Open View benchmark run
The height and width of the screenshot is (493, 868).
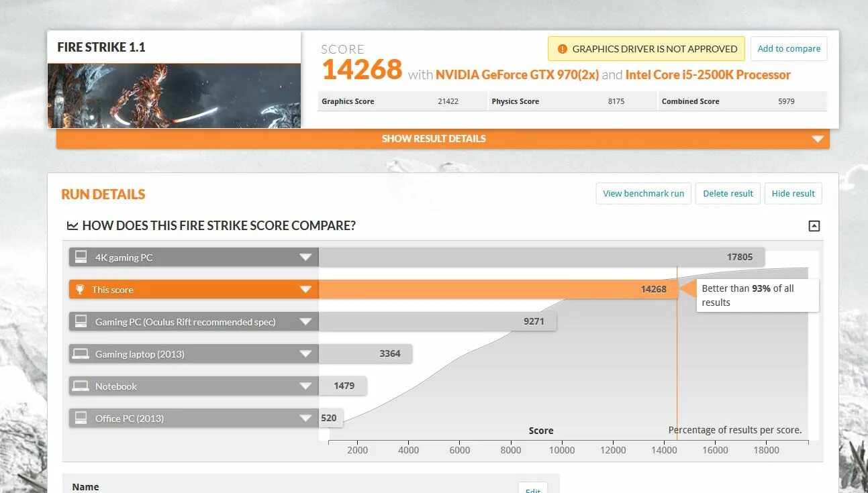643,194
